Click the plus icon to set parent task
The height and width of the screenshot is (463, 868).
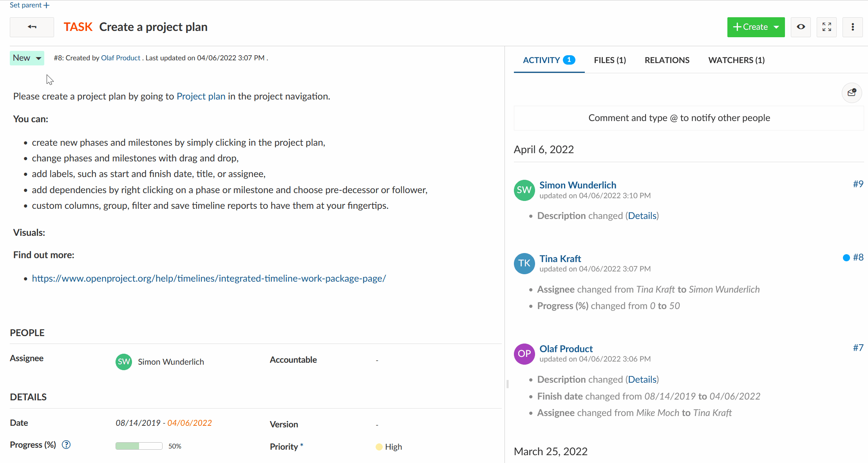pyautogui.click(x=45, y=5)
